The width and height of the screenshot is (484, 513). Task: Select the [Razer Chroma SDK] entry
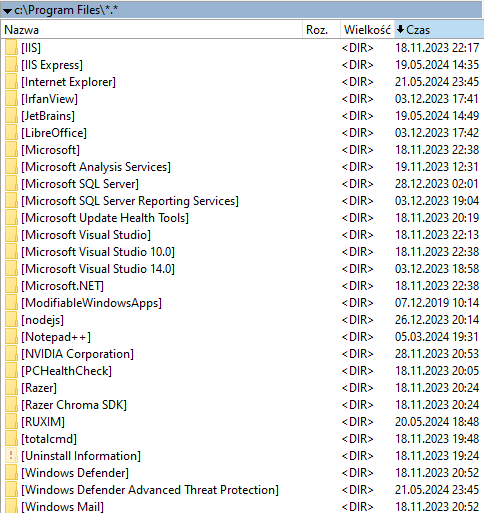coord(74,405)
